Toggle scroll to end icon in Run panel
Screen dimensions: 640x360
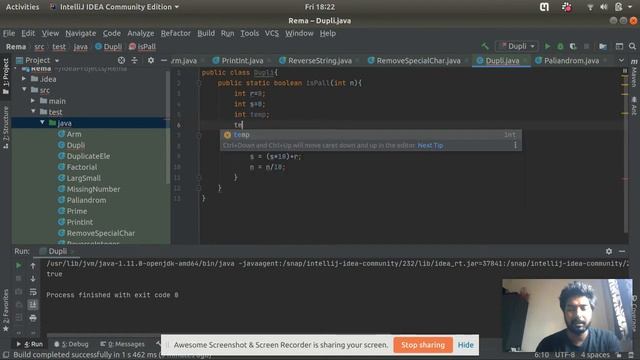(x=33, y=304)
